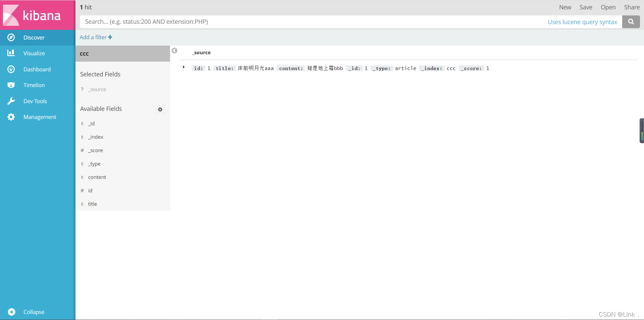Screen dimensions: 644x320
Task: Select the content available field
Action: click(97, 177)
